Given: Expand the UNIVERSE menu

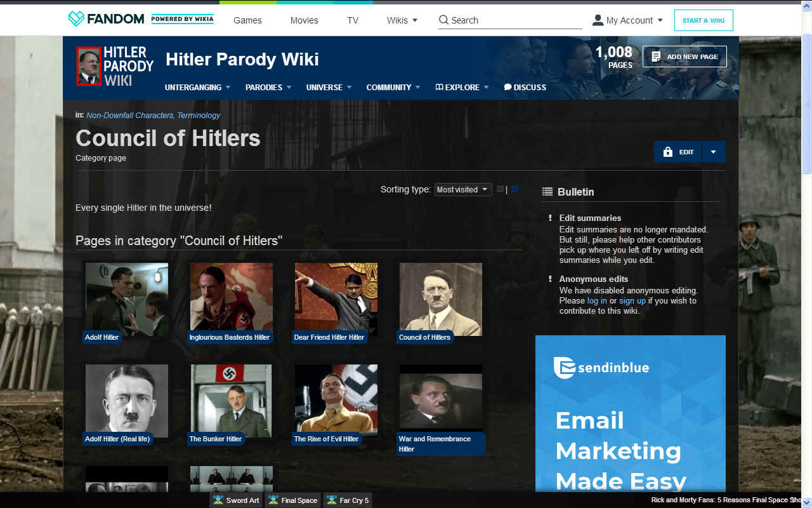Looking at the screenshot, I should point(329,87).
